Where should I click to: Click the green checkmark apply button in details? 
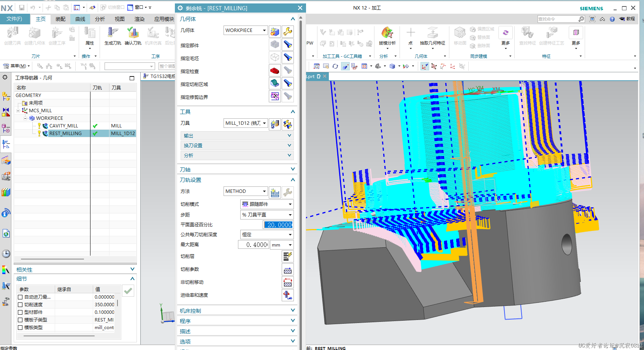tap(128, 291)
